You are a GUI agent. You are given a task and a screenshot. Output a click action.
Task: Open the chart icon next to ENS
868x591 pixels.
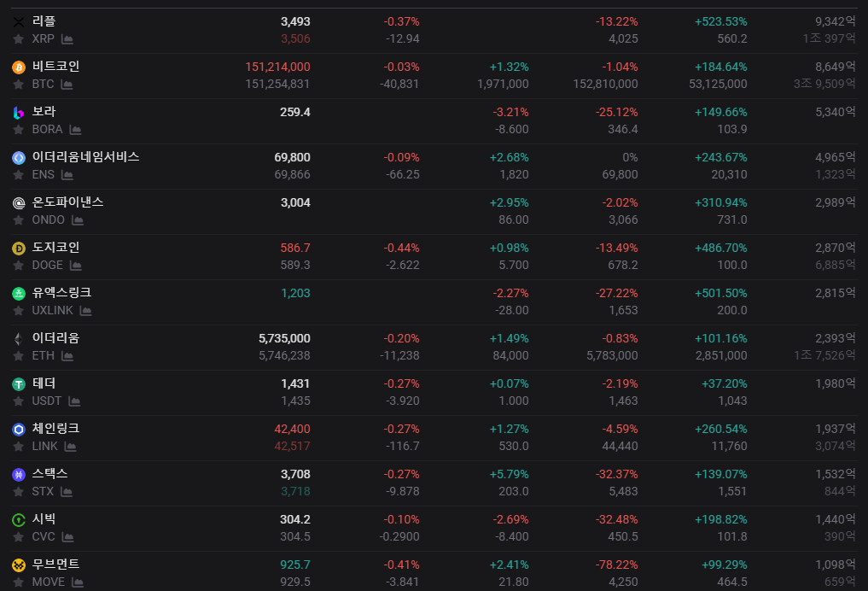[67, 176]
